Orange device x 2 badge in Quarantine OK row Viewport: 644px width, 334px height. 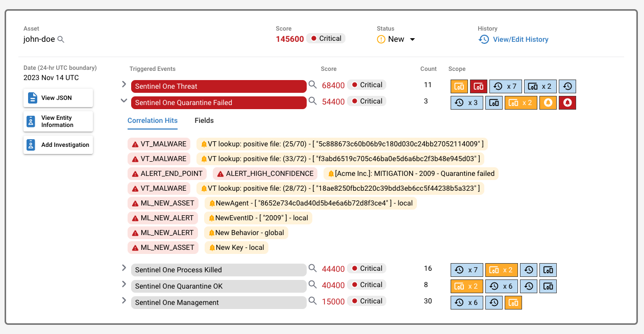tap(467, 286)
